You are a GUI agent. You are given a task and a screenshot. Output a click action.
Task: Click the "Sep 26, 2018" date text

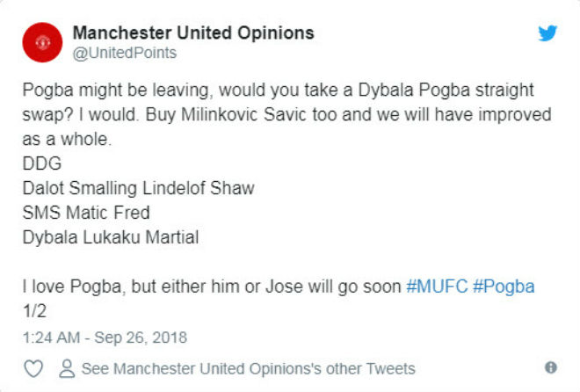[x=143, y=337]
